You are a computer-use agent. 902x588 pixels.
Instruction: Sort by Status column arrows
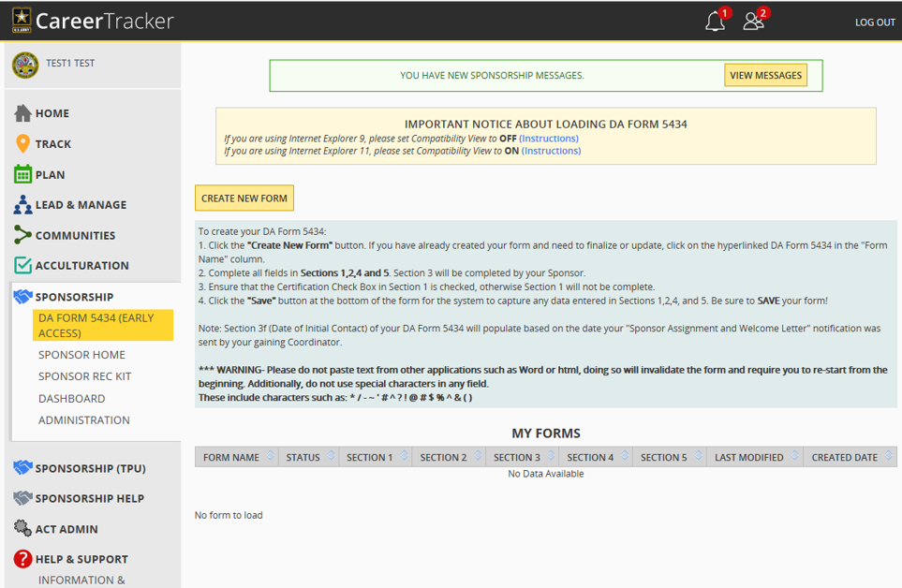click(331, 456)
